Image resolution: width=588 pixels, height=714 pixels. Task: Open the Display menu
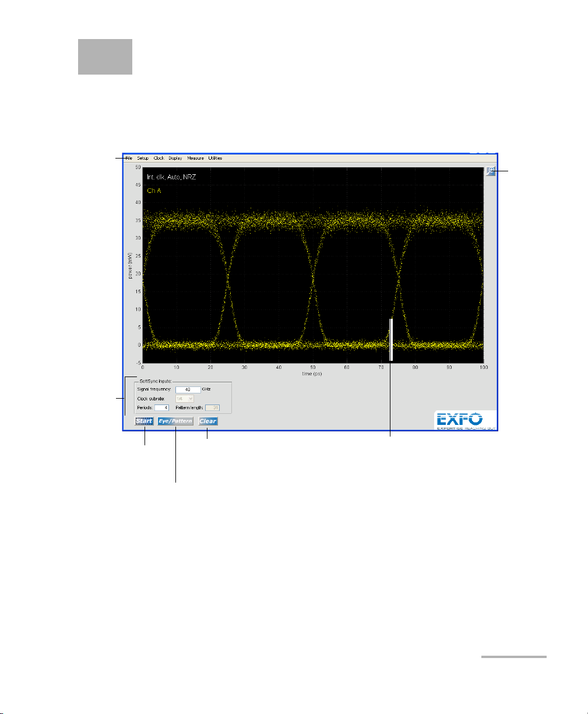[x=175, y=158]
